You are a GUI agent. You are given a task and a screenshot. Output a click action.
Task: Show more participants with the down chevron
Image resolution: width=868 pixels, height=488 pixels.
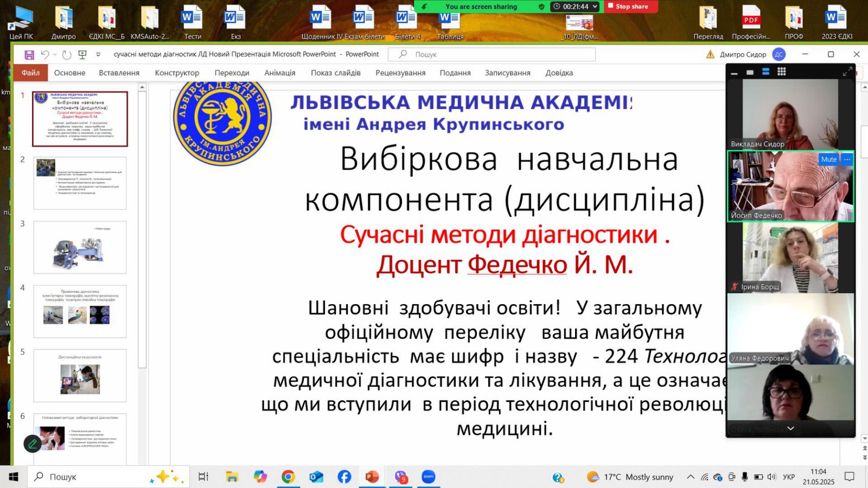pos(790,428)
